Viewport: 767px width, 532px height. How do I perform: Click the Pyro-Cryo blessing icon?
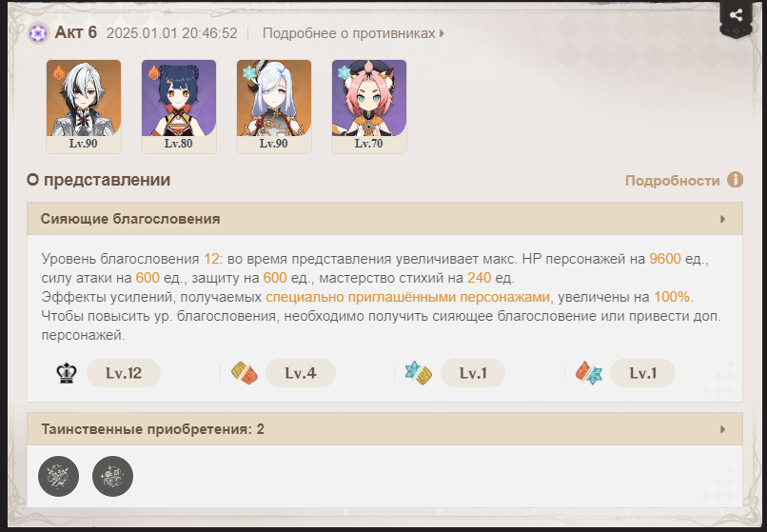tap(589, 373)
